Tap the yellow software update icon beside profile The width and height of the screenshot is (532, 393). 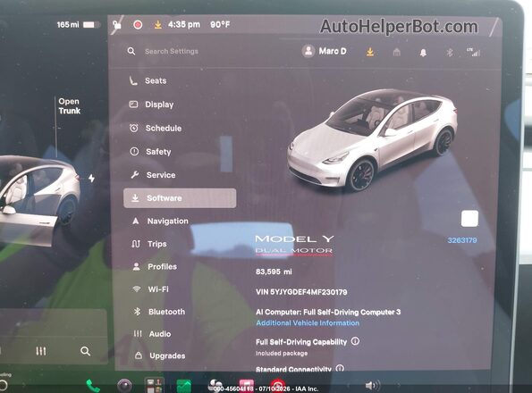pyautogui.click(x=370, y=52)
